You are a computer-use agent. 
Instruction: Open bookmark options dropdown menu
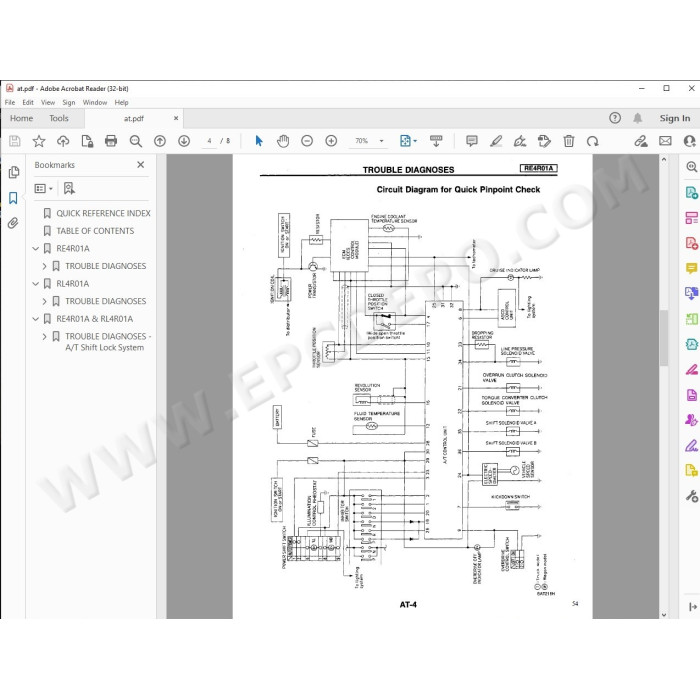coord(44,188)
